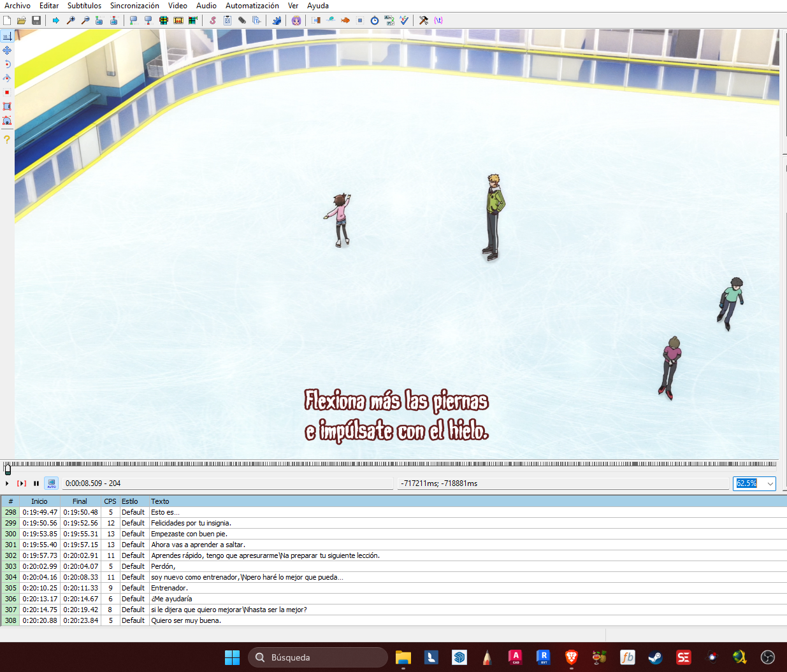Zoom out the video with magnifier minus
Screen dimensions: 787x672
coord(85,20)
